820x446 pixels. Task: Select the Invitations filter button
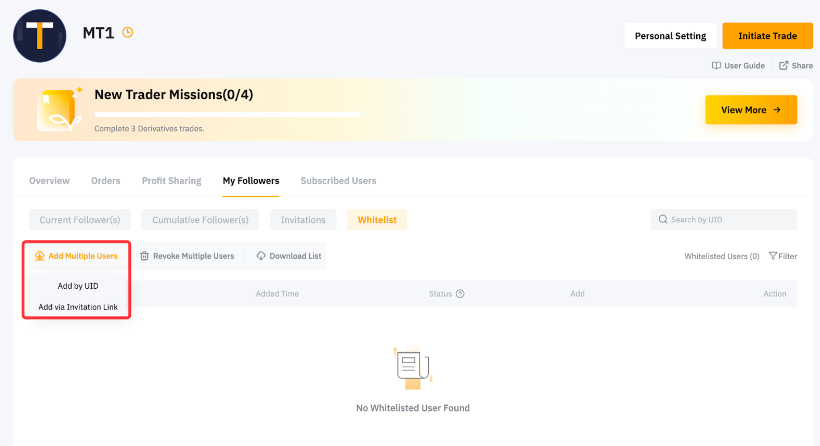click(303, 220)
